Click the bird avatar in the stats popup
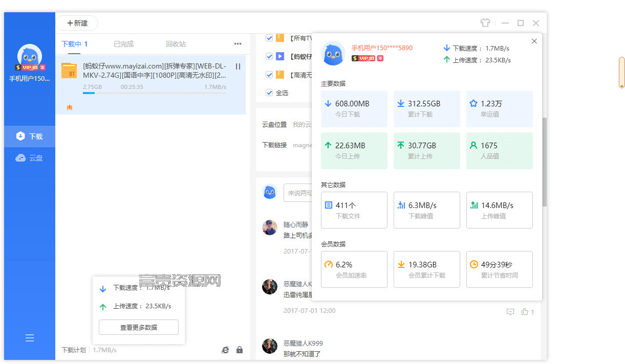The width and height of the screenshot is (625, 364). [333, 53]
